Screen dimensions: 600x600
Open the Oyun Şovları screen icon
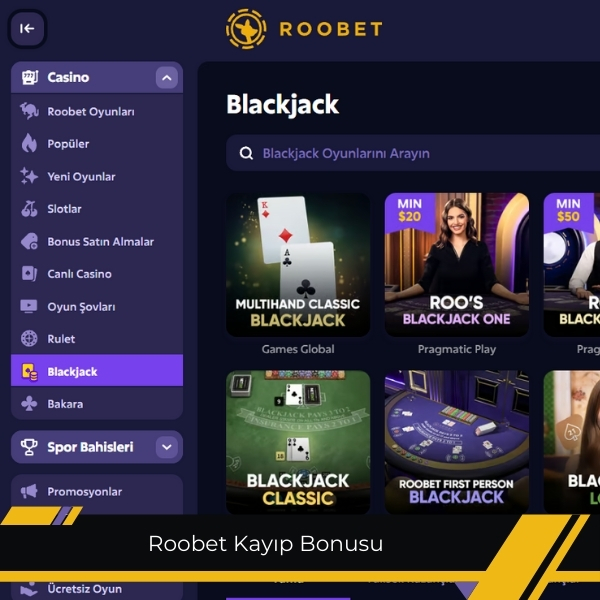[29, 307]
